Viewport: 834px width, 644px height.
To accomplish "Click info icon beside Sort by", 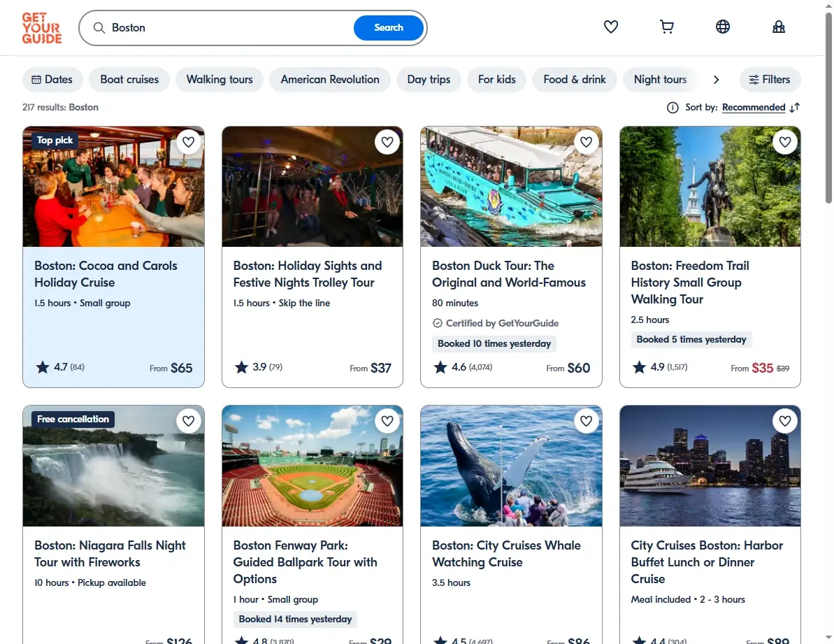I will (673, 108).
